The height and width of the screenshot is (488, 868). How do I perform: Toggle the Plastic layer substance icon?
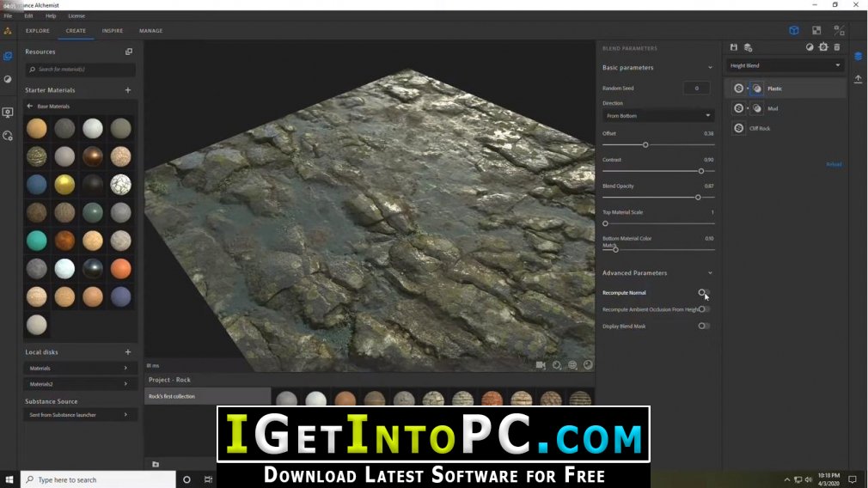(x=738, y=88)
